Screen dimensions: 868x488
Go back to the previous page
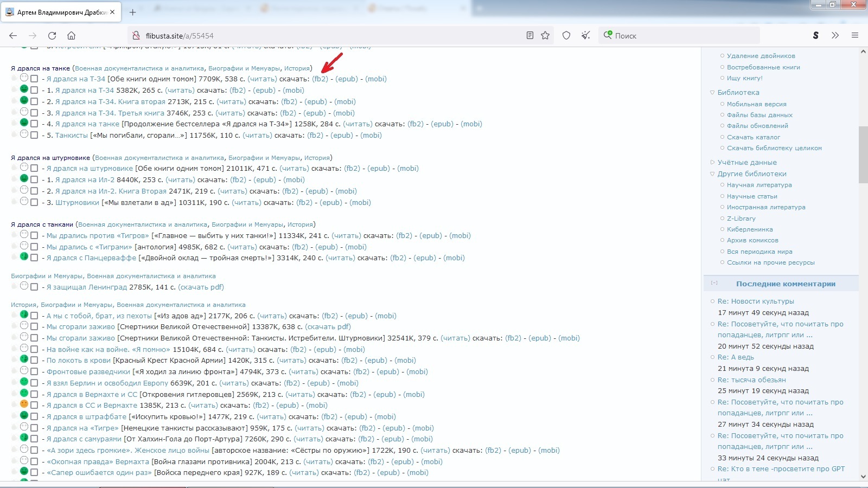(x=13, y=36)
